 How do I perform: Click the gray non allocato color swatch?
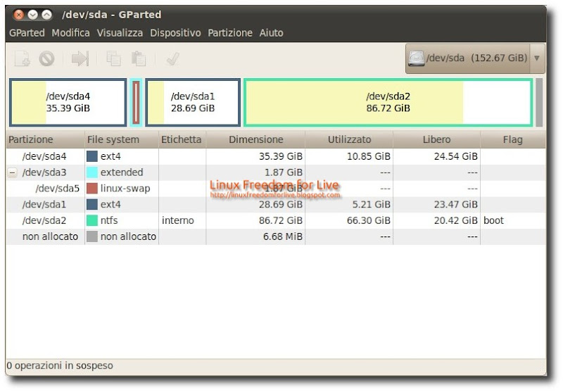[x=92, y=236]
